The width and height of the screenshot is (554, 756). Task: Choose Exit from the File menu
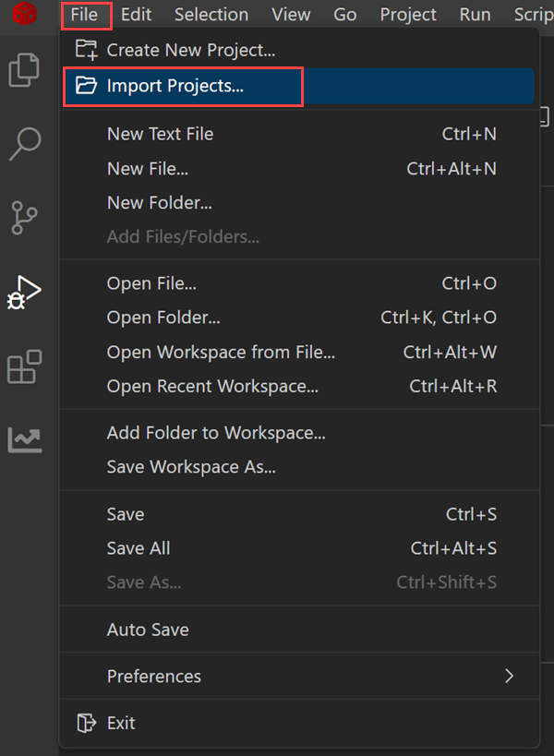point(299,723)
